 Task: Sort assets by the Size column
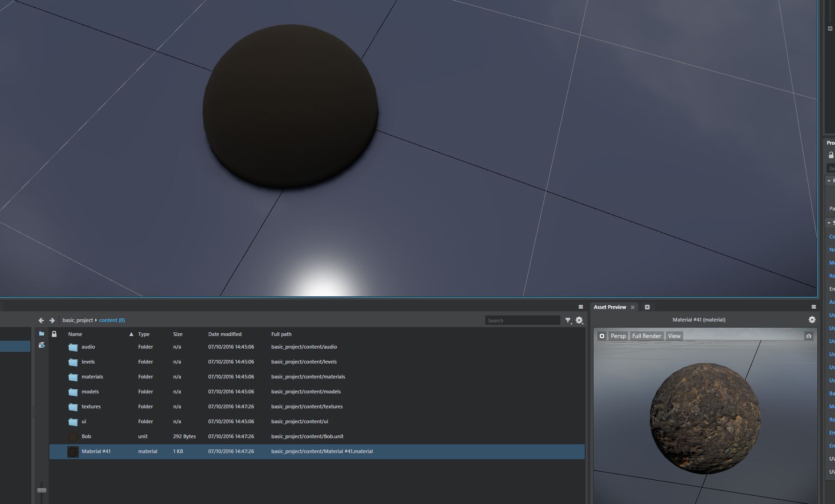[x=178, y=334]
